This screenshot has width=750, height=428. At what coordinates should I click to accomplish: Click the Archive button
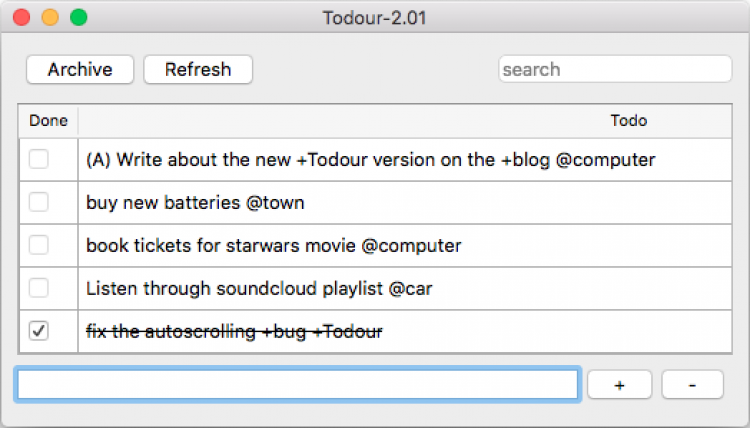pyautogui.click(x=80, y=69)
